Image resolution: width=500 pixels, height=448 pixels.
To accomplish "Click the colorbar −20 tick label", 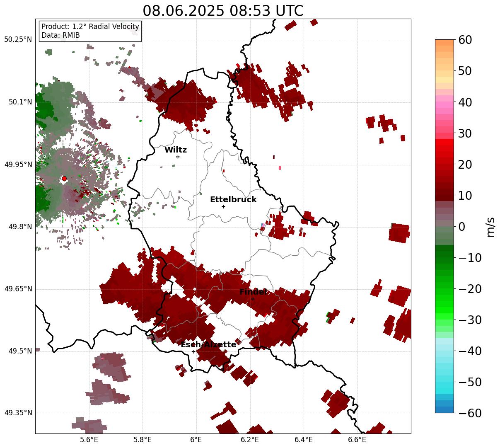I will pyautogui.click(x=470, y=288).
